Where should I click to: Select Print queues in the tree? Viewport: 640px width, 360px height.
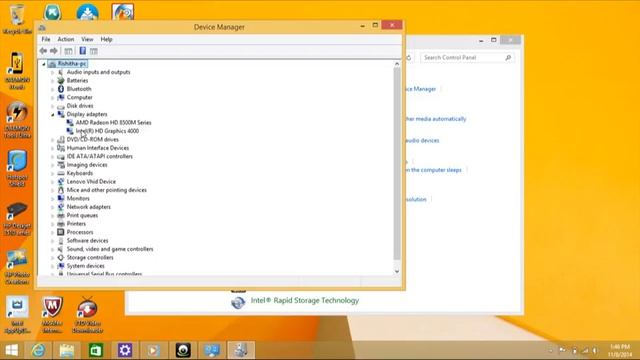tap(82, 216)
